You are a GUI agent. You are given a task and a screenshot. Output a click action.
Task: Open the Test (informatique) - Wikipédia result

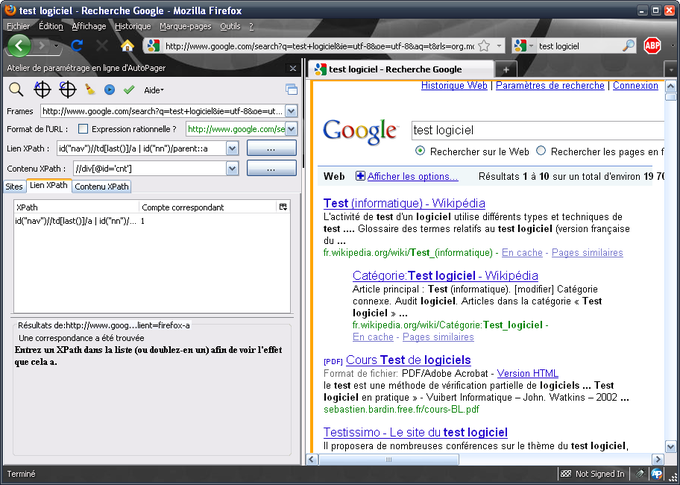(x=404, y=203)
